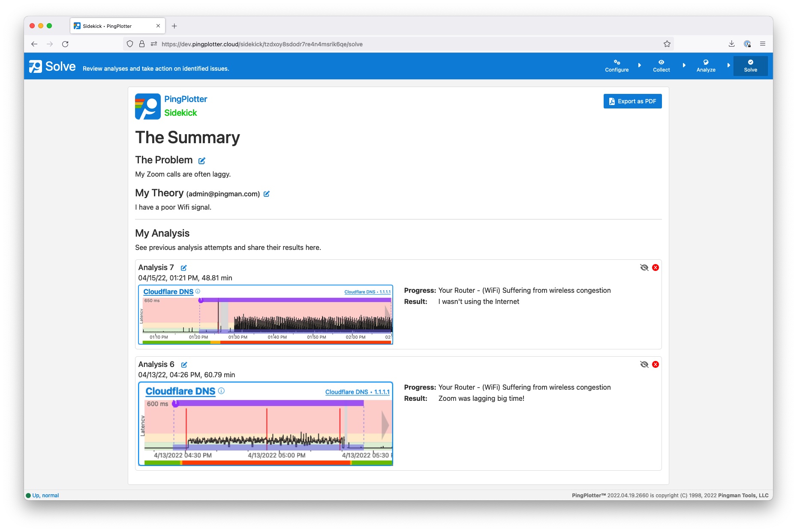Open Cloudflare DNS title in Analysis 6
Image resolution: width=797 pixels, height=532 pixels.
tap(180, 391)
